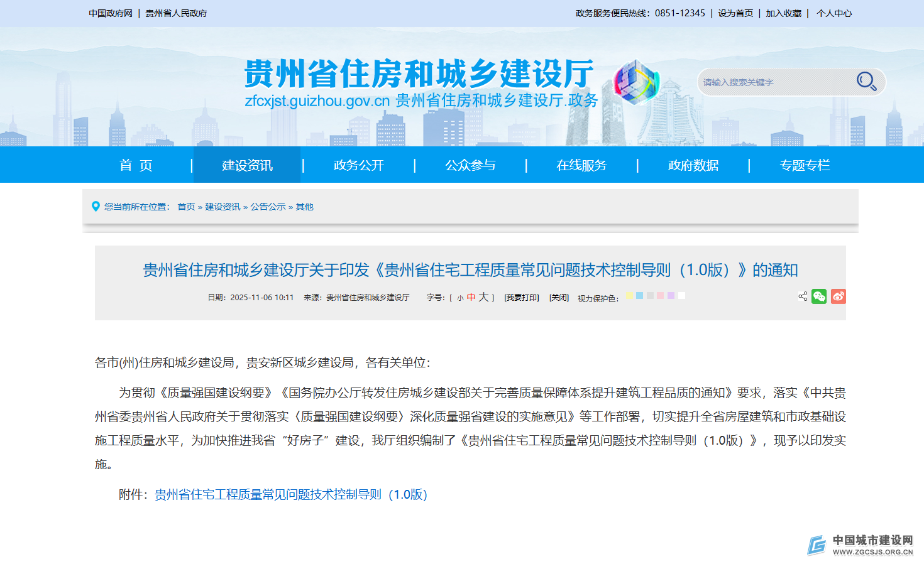
Task: Click the 我要打印 print button
Action: [x=522, y=298]
